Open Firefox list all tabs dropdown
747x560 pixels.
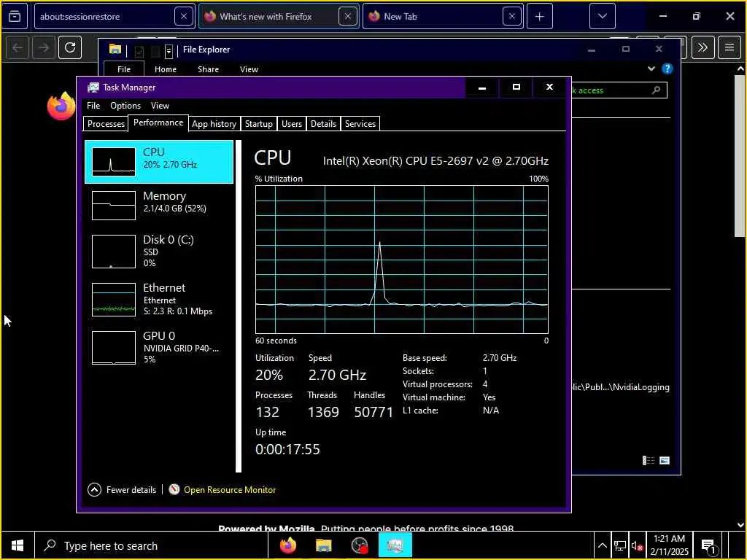click(x=602, y=17)
